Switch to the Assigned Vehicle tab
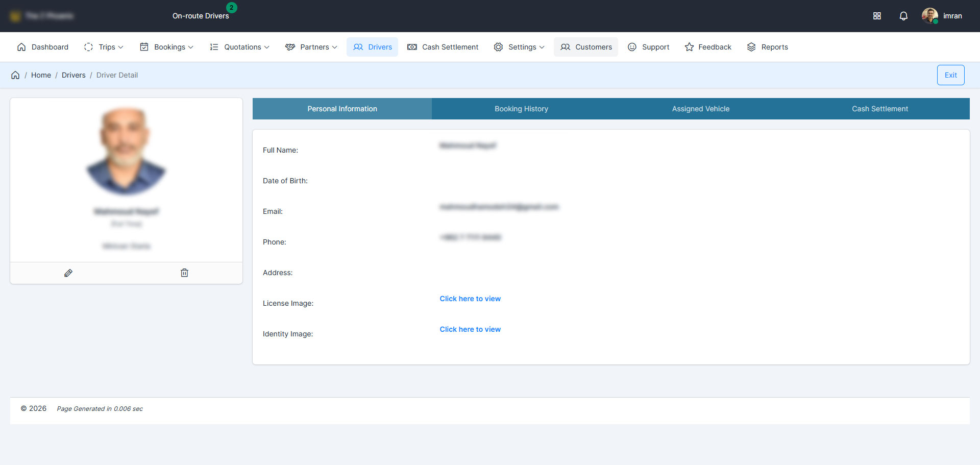The width and height of the screenshot is (980, 465). pos(700,109)
